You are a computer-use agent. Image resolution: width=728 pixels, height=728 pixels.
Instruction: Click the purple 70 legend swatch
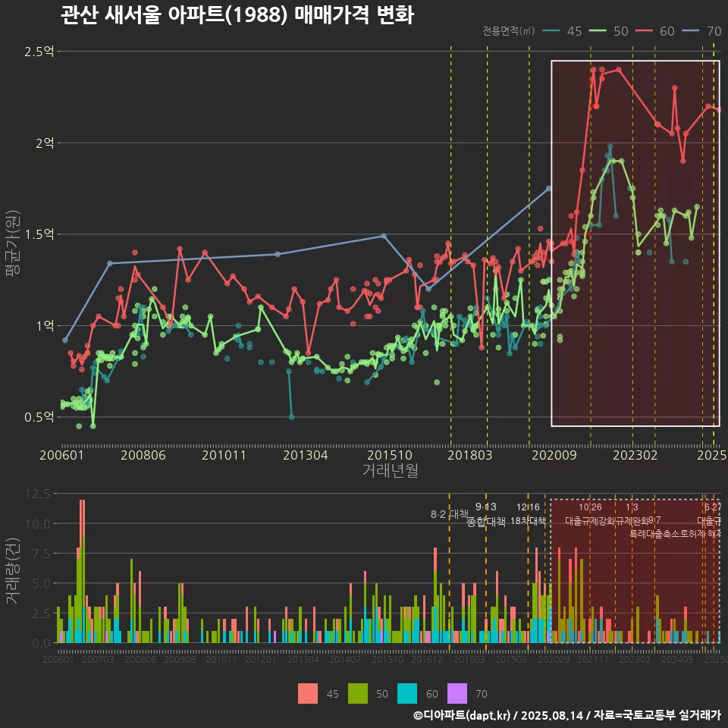tap(457, 694)
